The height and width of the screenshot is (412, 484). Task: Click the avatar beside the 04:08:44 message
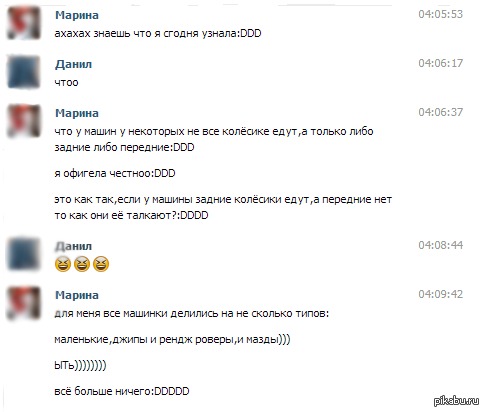point(24,254)
